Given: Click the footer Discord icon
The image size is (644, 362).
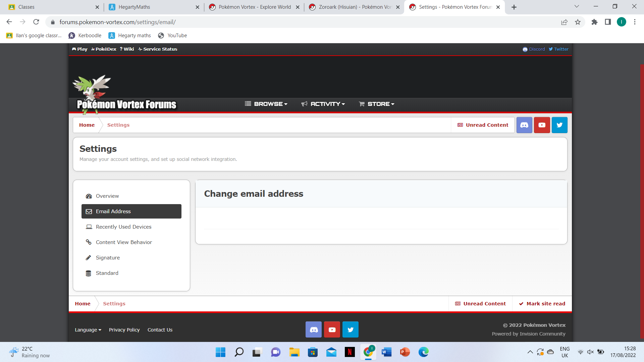Looking at the screenshot, I should 314,329.
